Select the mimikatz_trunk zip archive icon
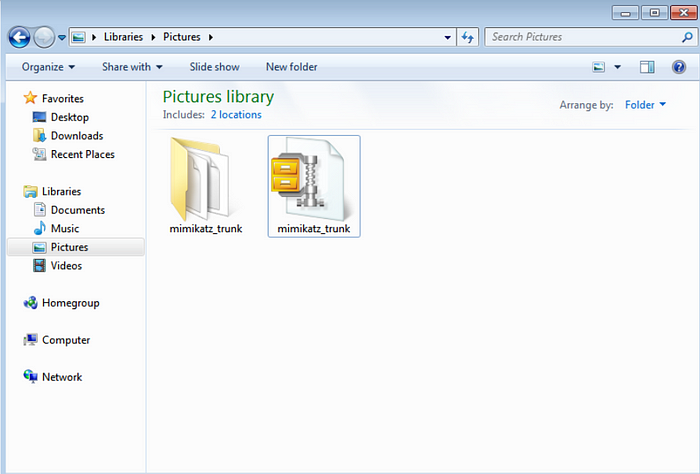This screenshot has width=700, height=474. tap(308, 179)
